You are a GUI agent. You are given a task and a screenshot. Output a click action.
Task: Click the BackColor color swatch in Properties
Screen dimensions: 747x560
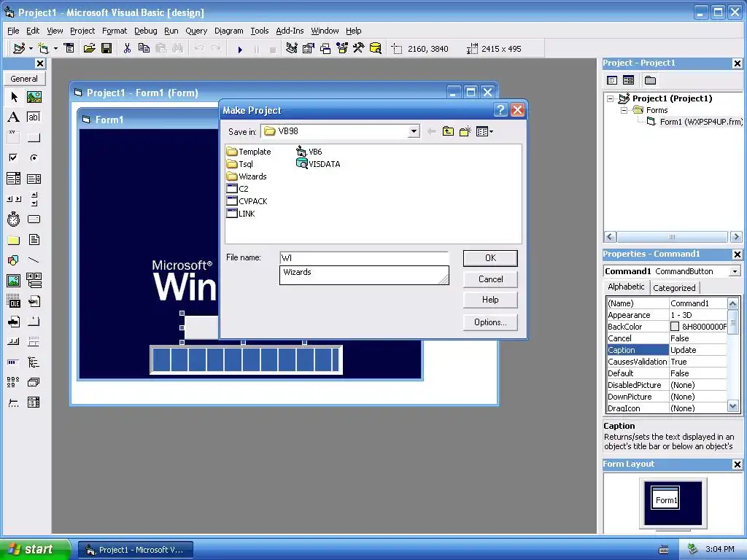tap(675, 327)
